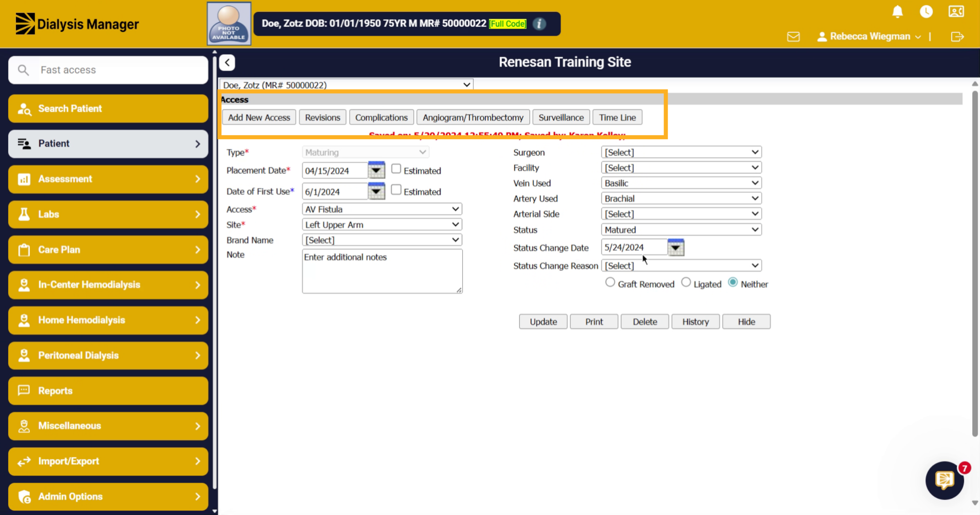Screen dimensions: 980x515
Task: Click the clock icon in header
Action: click(x=926, y=11)
